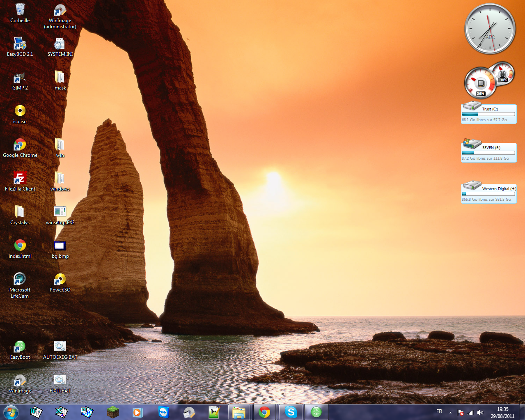Select the PowerISO desktop shortcut
This screenshot has height=420, width=525.
[x=60, y=282]
